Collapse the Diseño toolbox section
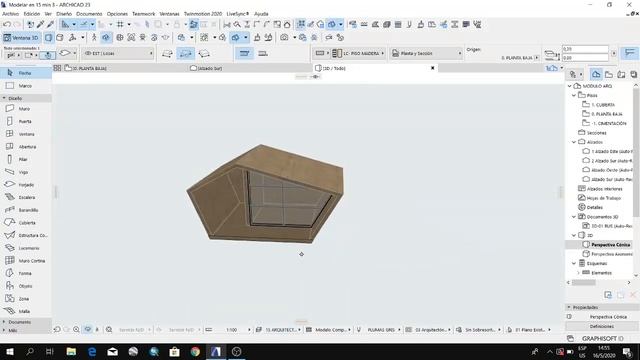Screen dimensions: 640x360 click(x=25, y=98)
